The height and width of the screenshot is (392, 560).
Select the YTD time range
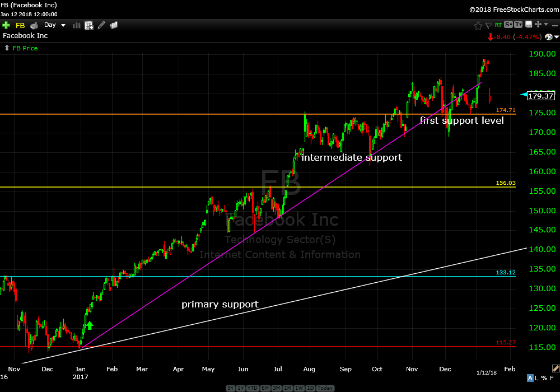(252, 388)
